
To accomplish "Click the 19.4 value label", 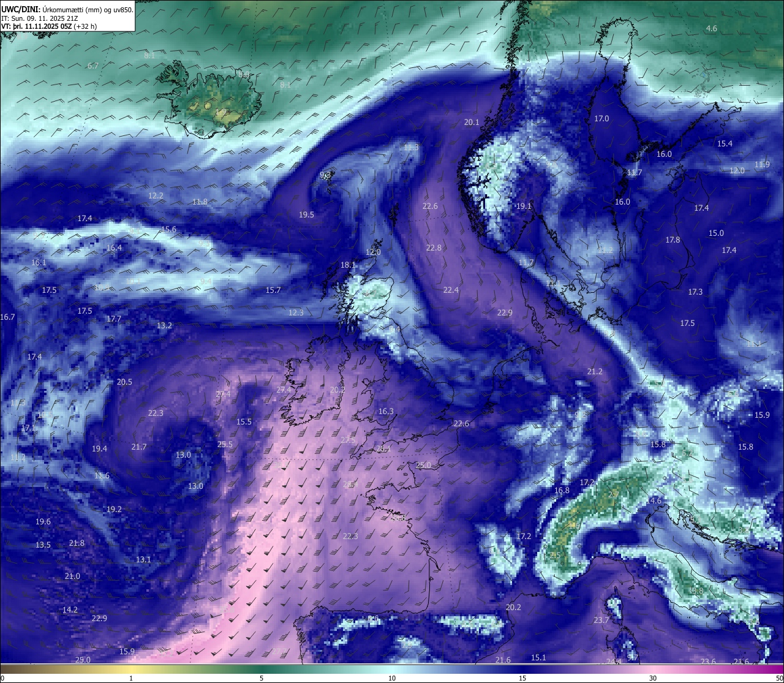I will click(x=99, y=448).
